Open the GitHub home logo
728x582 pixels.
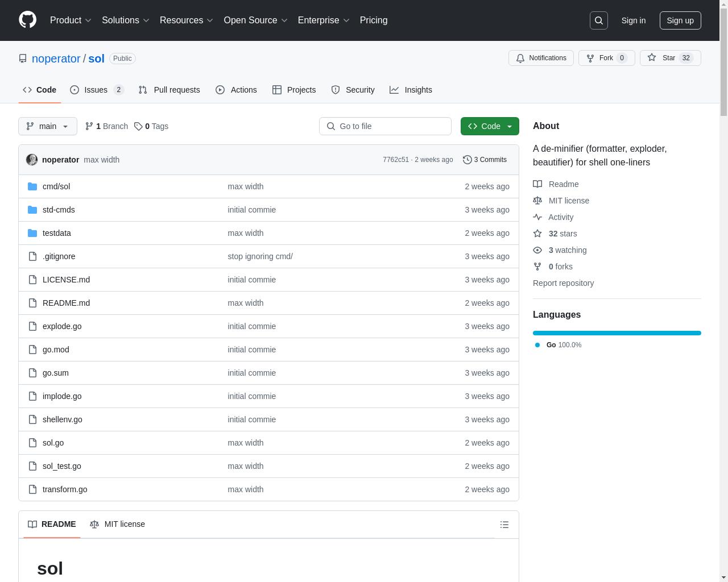tap(27, 20)
